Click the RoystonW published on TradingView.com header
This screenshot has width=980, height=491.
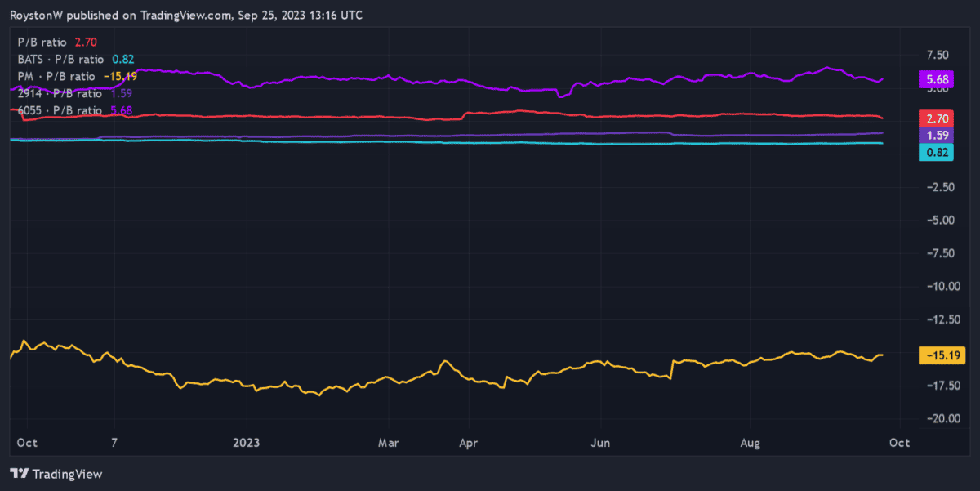click(x=186, y=15)
